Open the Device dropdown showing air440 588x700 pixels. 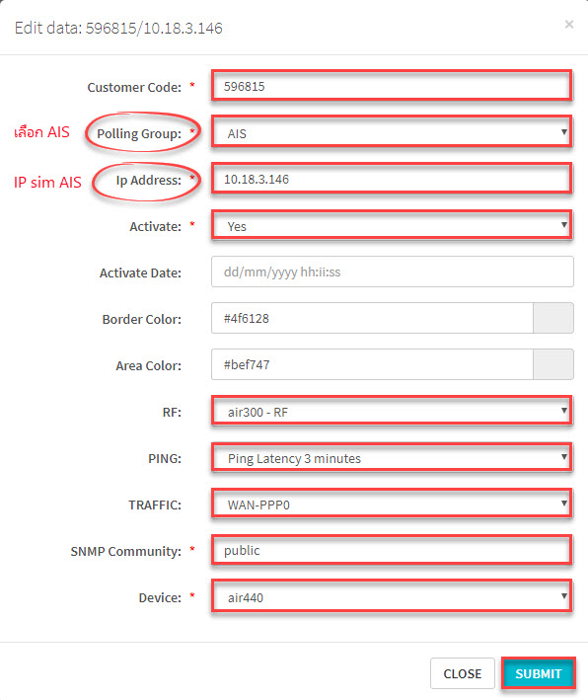(392, 597)
